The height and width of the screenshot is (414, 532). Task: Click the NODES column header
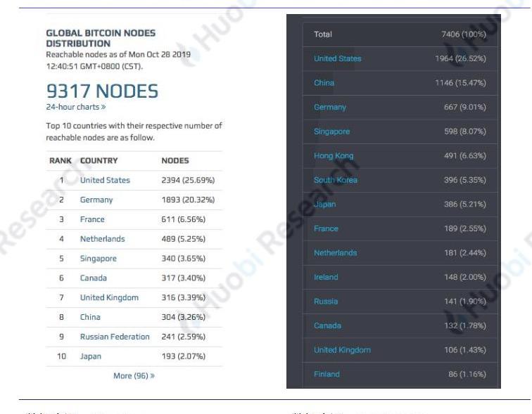[x=175, y=160]
